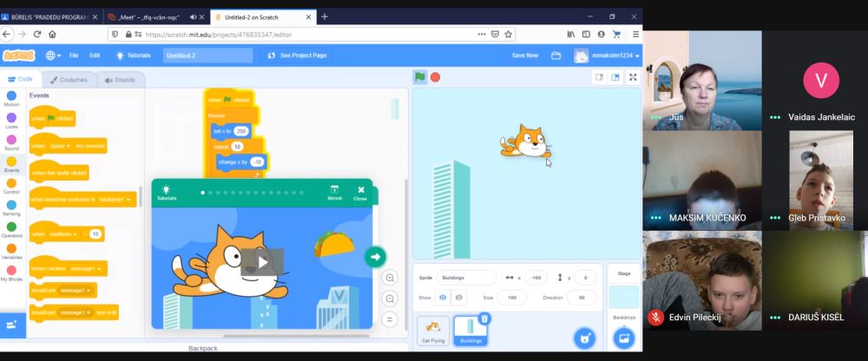
Task: Select the Looks block category
Action: click(x=11, y=121)
